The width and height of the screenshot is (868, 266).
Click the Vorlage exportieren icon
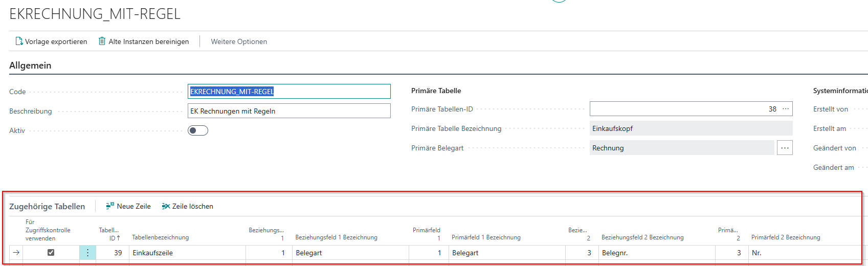[19, 41]
